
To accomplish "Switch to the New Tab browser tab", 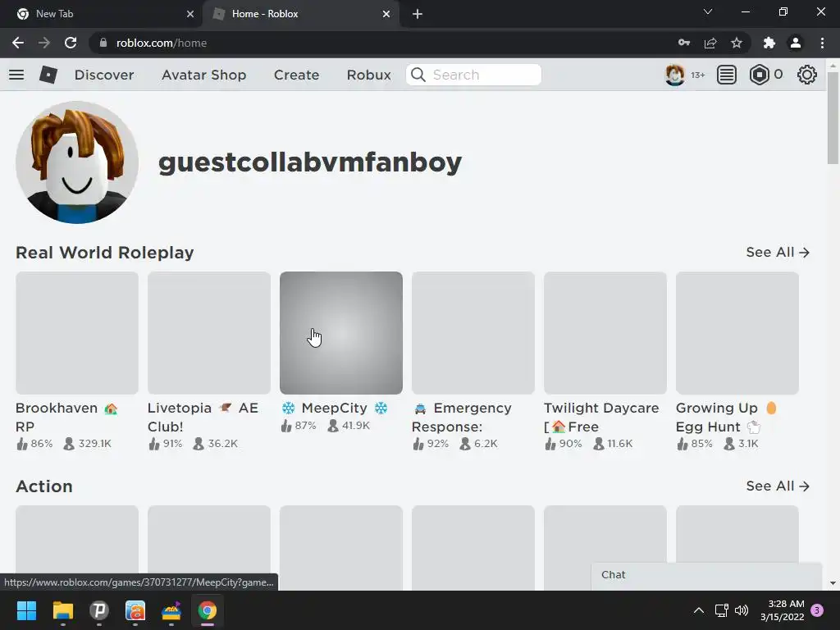I will click(101, 14).
